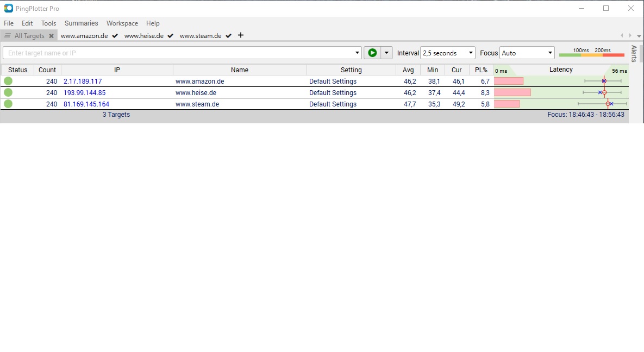Viewport: 644px width, 352px height.
Task: Sort by the PL% column header
Action: (x=481, y=70)
